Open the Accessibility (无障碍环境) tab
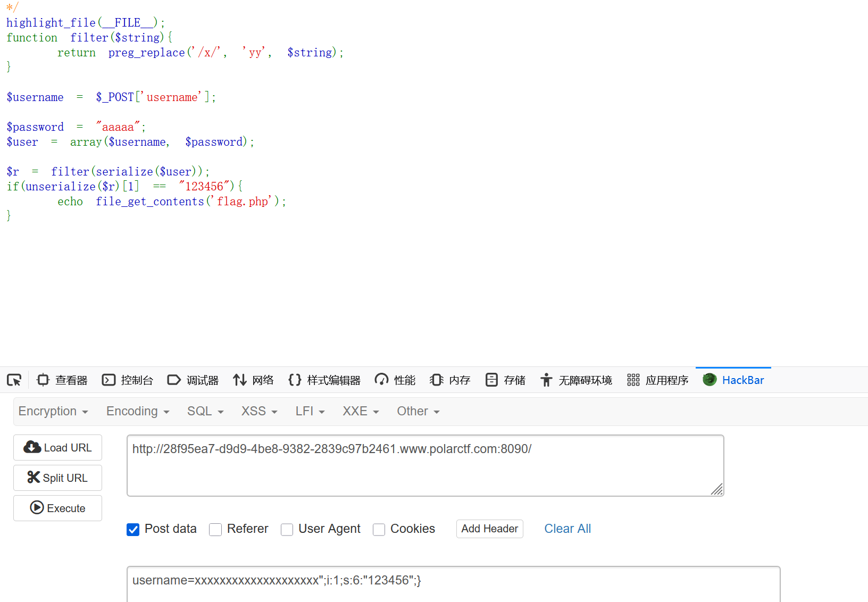Image resolution: width=868 pixels, height=602 pixels. click(576, 380)
